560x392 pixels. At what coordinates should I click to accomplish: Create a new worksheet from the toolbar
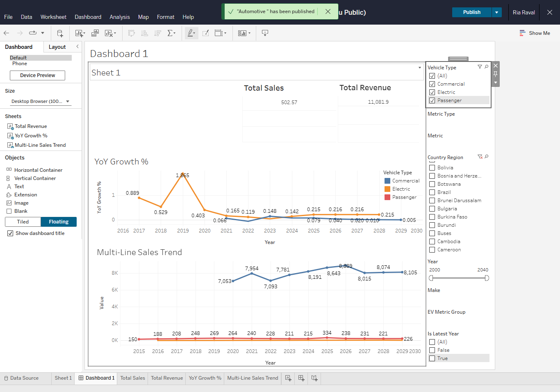(80, 33)
